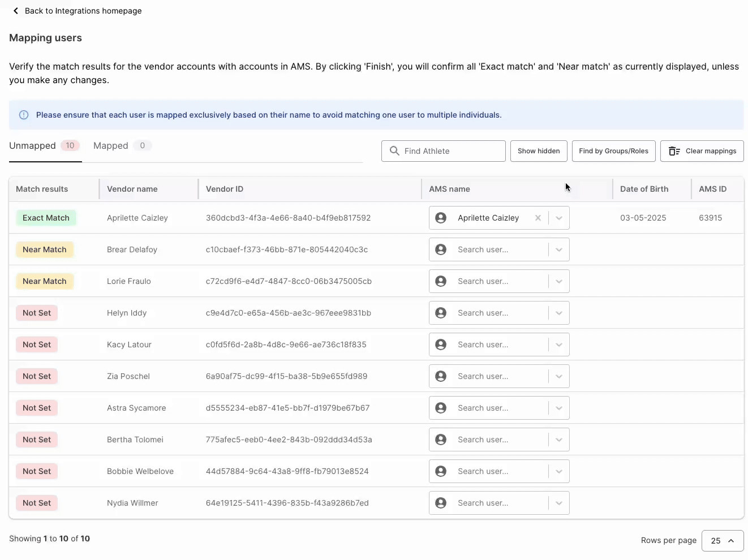The width and height of the screenshot is (748, 560).
Task: Click the avatar icon in Astra Sycamore's row
Action: click(441, 407)
